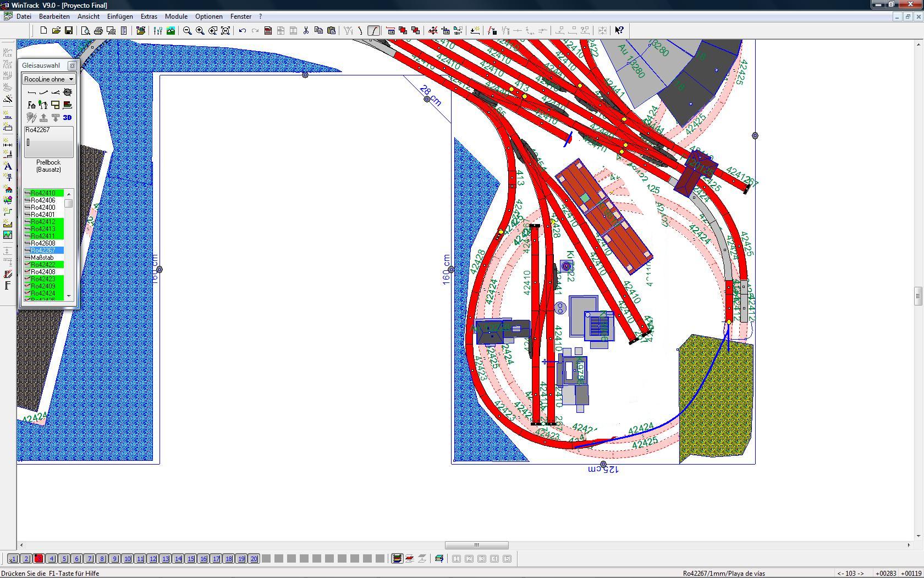The height and width of the screenshot is (578, 924).
Task: Click the zoom out magnifier
Action: point(188,31)
